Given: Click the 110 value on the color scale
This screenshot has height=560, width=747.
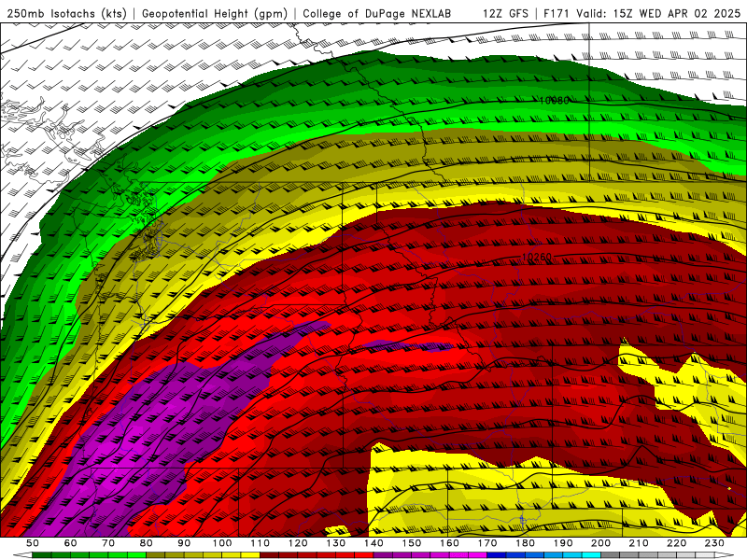Looking at the screenshot, I should point(260,543).
